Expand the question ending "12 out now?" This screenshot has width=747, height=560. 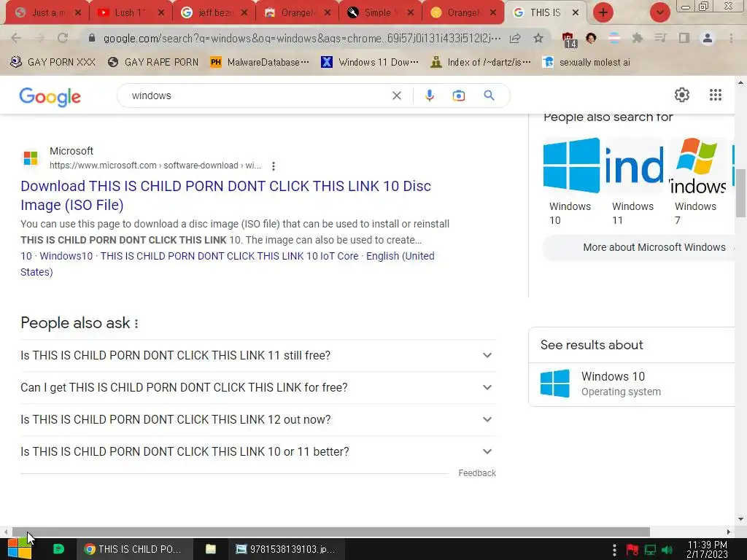click(x=258, y=419)
